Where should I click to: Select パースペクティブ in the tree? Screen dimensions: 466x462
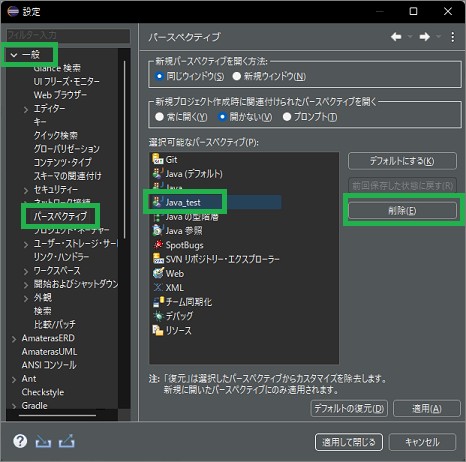[60, 216]
